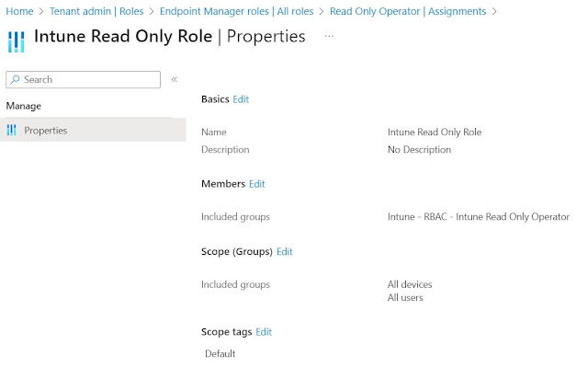Select the 'Intune Read Only Role' name value
Screen dimensions: 588x379
[435, 132]
